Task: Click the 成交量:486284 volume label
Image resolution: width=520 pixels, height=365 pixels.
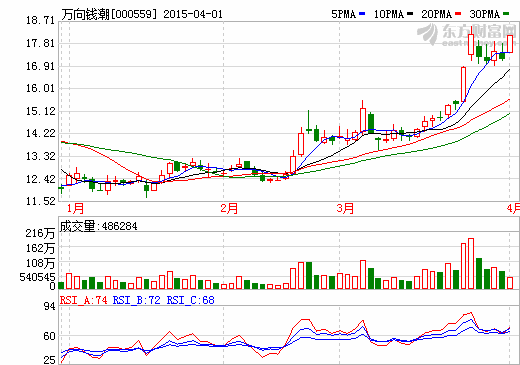Action: 98,226
